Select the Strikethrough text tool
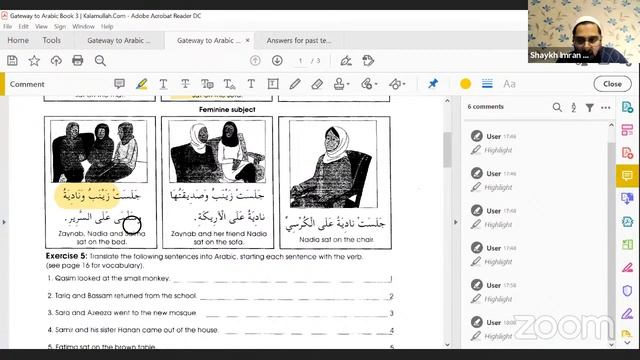The width and height of the screenshot is (640, 360). point(185,84)
